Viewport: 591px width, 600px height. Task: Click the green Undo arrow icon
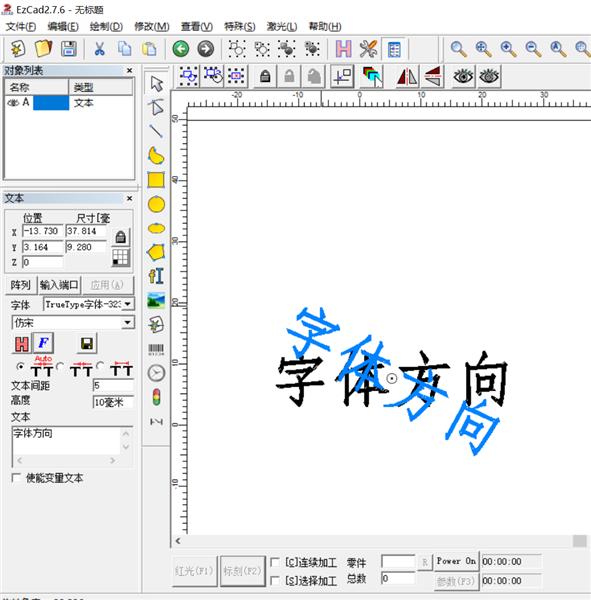point(181,49)
